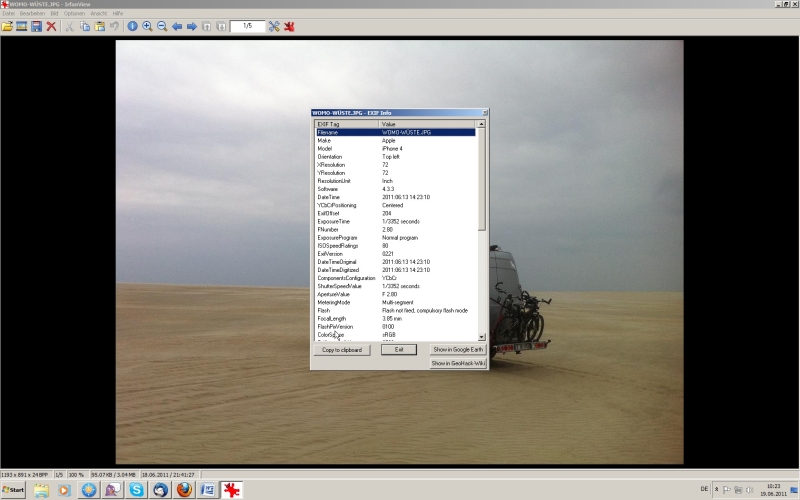Viewport: 800px width, 500px height.
Task: Open the settings tools icon in toolbar
Action: (x=274, y=26)
